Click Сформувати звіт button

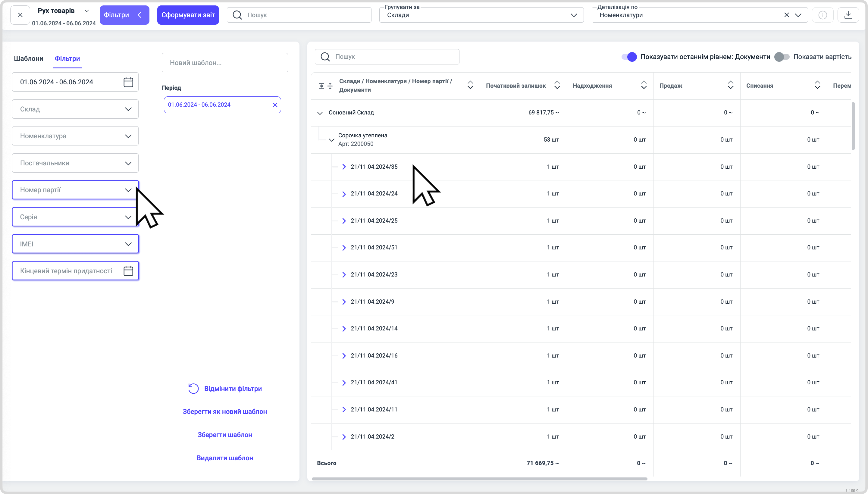point(188,15)
